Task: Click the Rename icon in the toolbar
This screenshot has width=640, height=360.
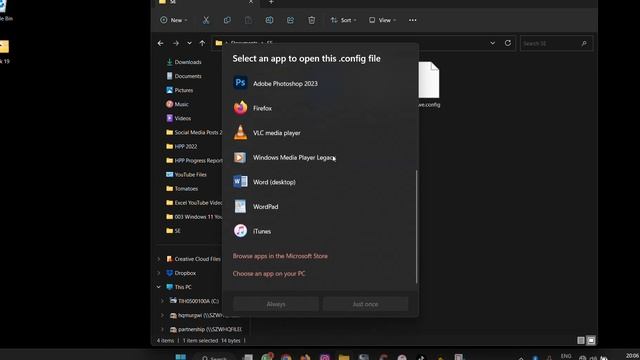Action: pyautogui.click(x=269, y=20)
